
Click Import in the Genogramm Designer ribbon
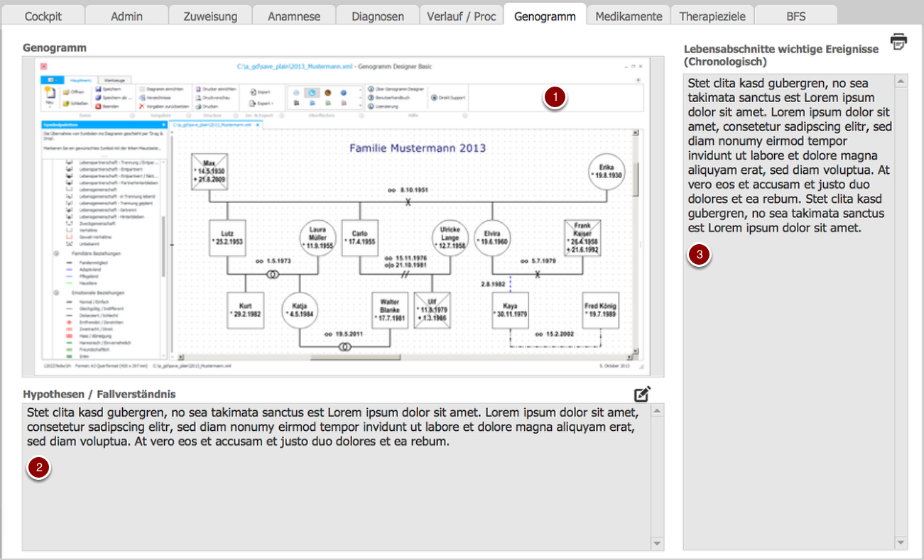coord(259,92)
